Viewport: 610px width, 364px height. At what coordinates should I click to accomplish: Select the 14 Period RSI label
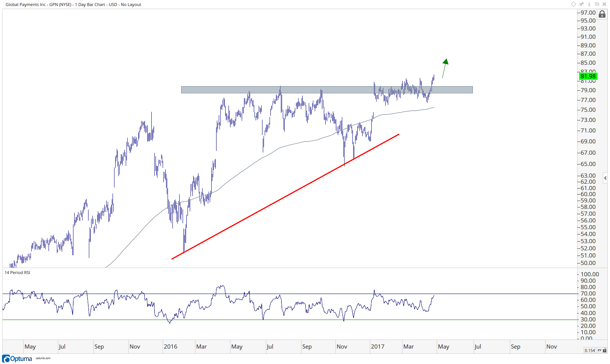17,273
